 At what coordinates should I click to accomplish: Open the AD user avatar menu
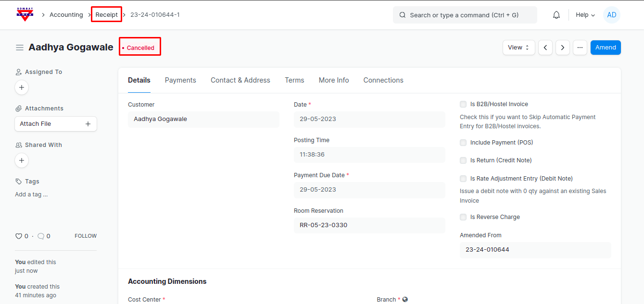612,15
